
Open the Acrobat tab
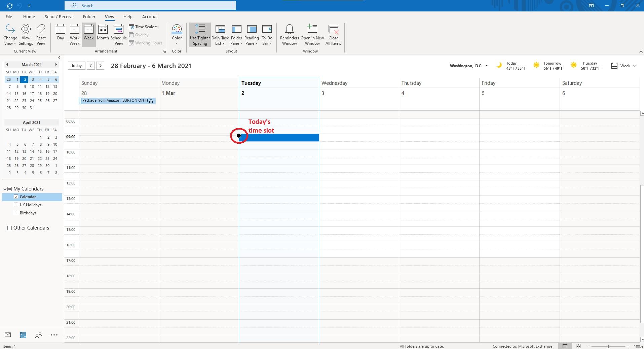pyautogui.click(x=150, y=16)
